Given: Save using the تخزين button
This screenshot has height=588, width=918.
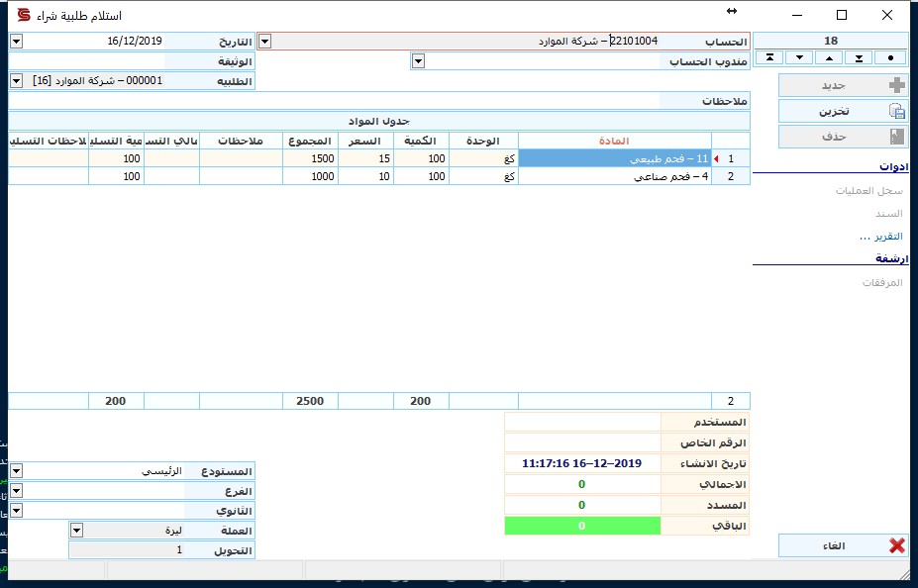Looking at the screenshot, I should 843,111.
